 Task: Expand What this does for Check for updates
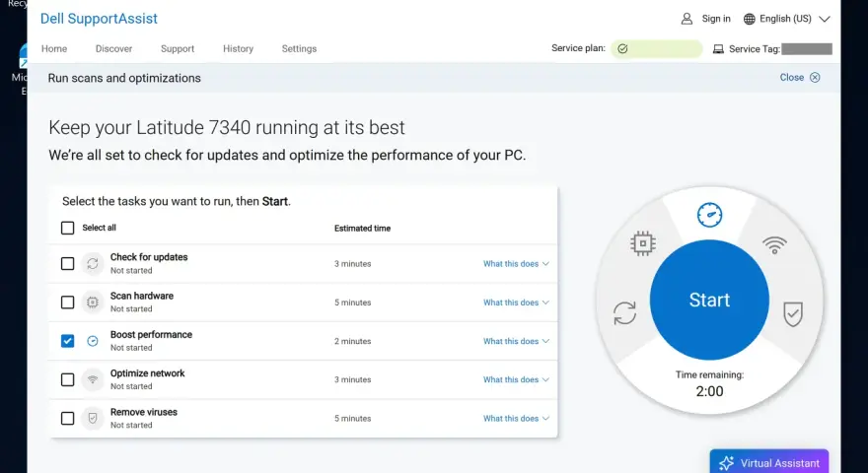tap(516, 264)
